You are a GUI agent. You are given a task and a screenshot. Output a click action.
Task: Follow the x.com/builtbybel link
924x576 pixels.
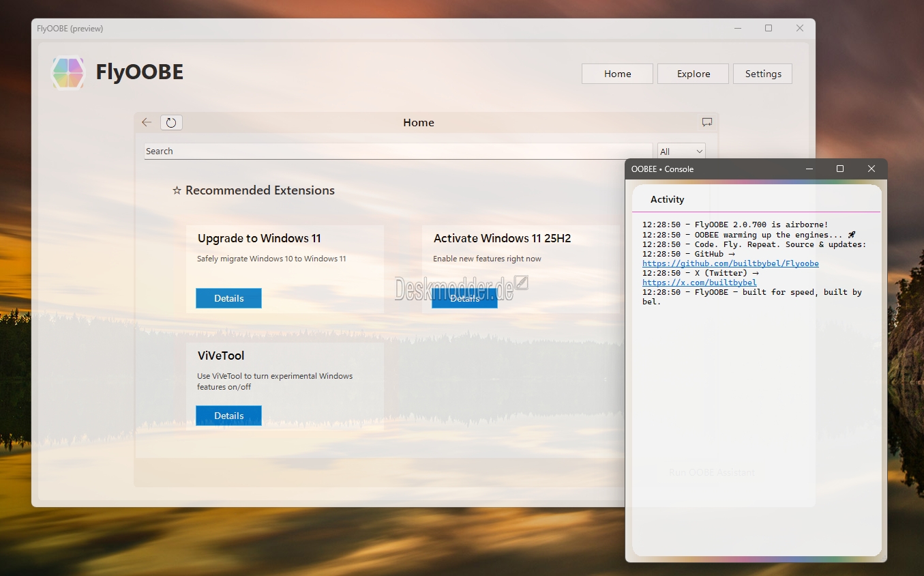699,283
